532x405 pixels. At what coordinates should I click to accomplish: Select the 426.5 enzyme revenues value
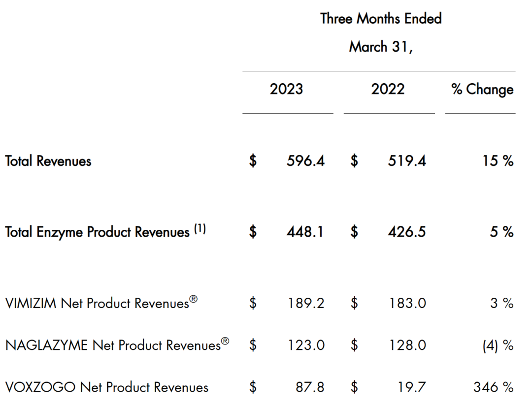point(407,232)
